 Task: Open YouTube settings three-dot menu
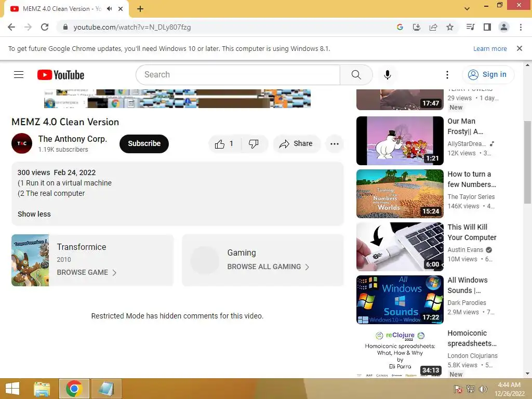pyautogui.click(x=447, y=75)
